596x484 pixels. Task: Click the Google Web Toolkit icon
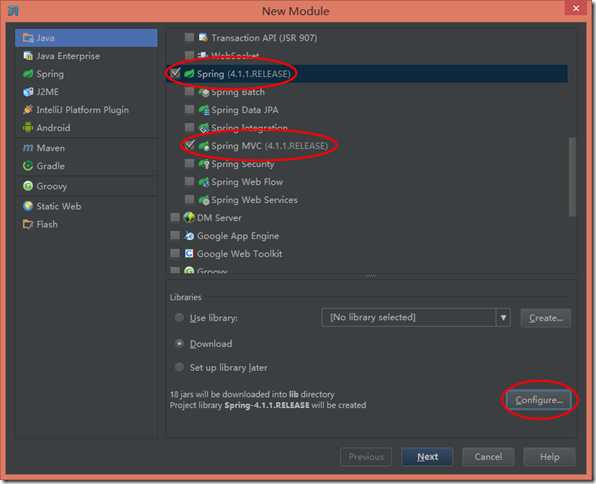[189, 253]
